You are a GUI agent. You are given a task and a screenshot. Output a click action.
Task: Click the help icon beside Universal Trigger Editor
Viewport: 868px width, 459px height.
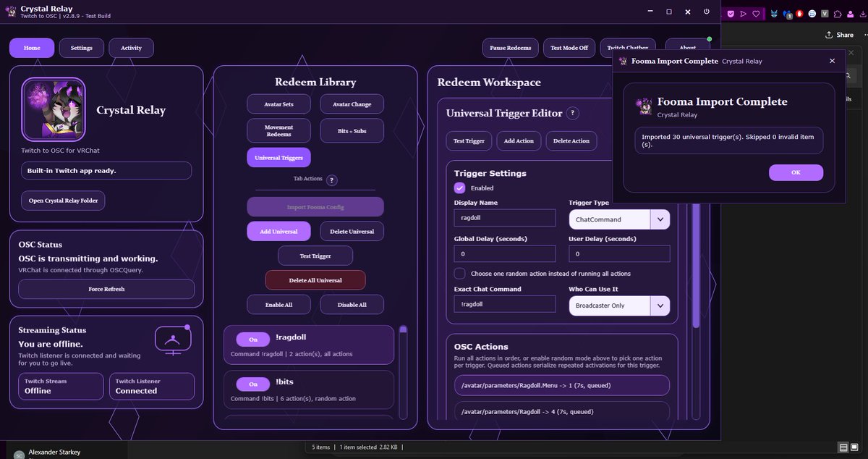tap(572, 113)
